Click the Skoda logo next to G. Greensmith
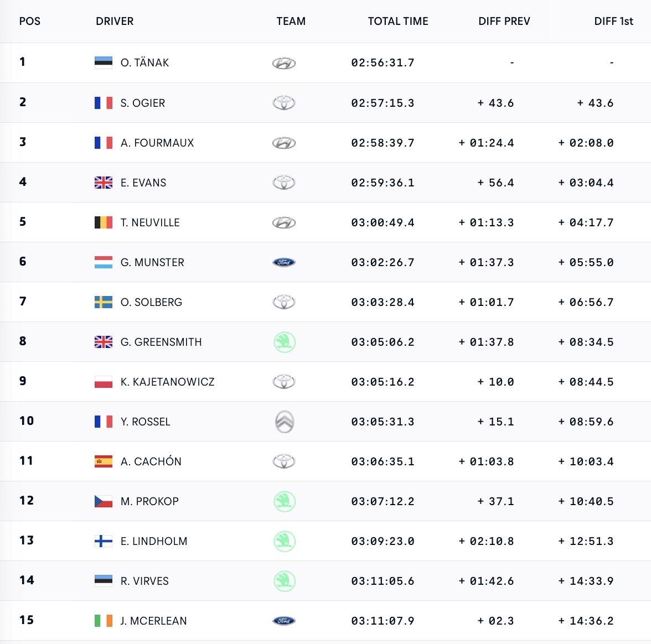The image size is (651, 644). click(x=285, y=342)
